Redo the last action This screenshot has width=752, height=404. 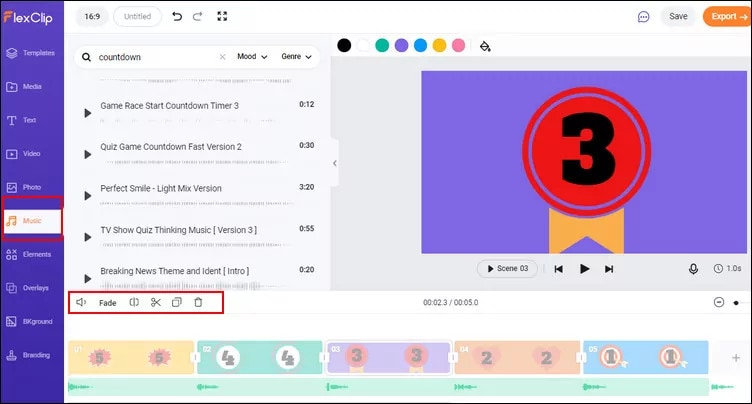click(198, 16)
